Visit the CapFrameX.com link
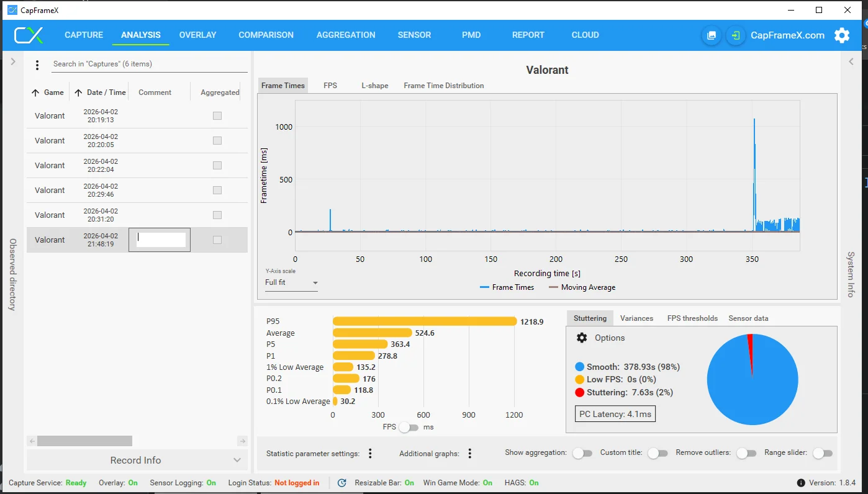 [x=787, y=35]
